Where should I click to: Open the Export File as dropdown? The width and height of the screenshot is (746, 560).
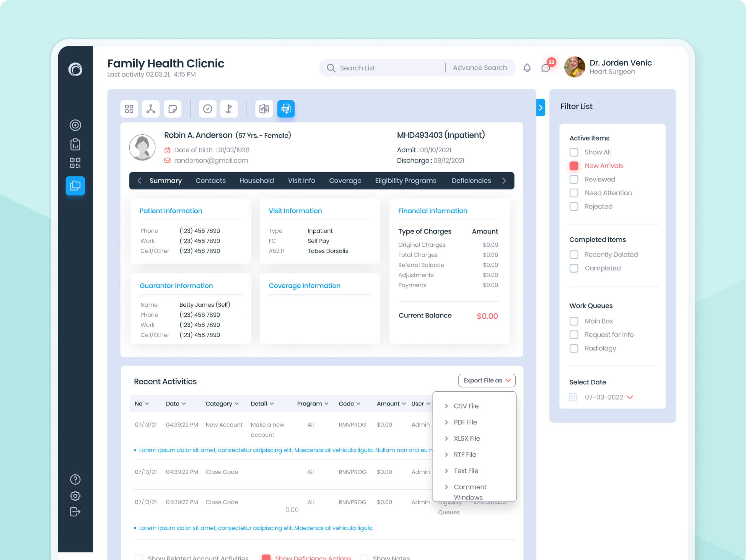(486, 380)
